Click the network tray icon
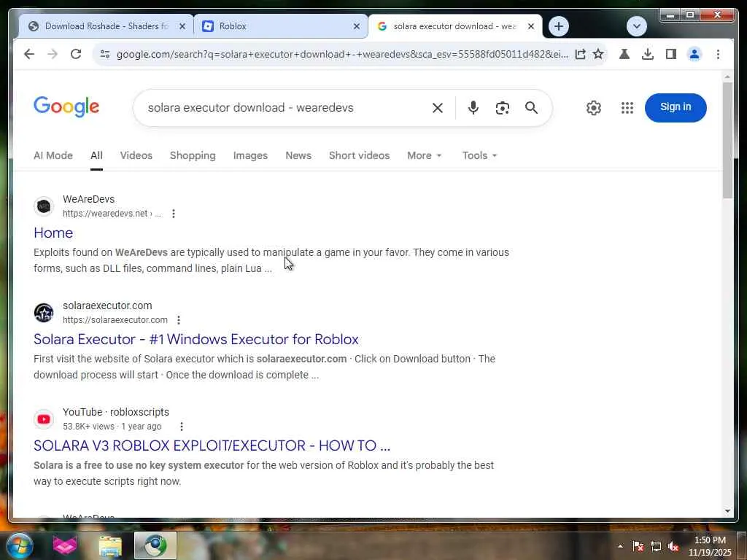The image size is (747, 560). (x=656, y=547)
